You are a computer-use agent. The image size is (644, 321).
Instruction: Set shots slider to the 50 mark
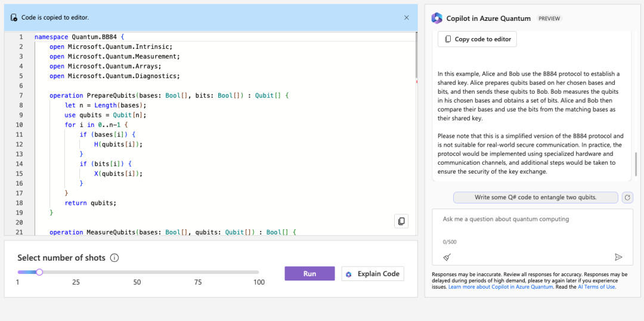click(x=138, y=272)
